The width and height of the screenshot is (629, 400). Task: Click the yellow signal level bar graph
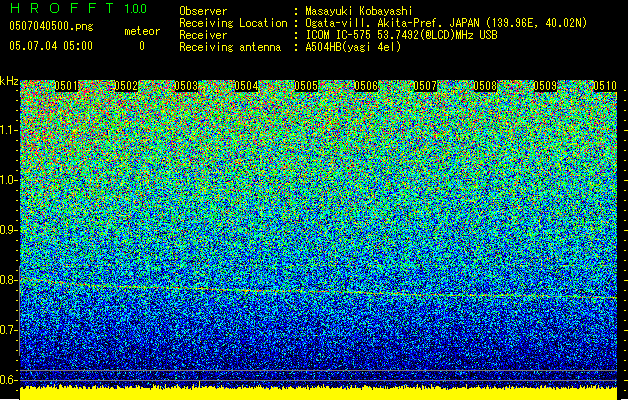(319, 393)
